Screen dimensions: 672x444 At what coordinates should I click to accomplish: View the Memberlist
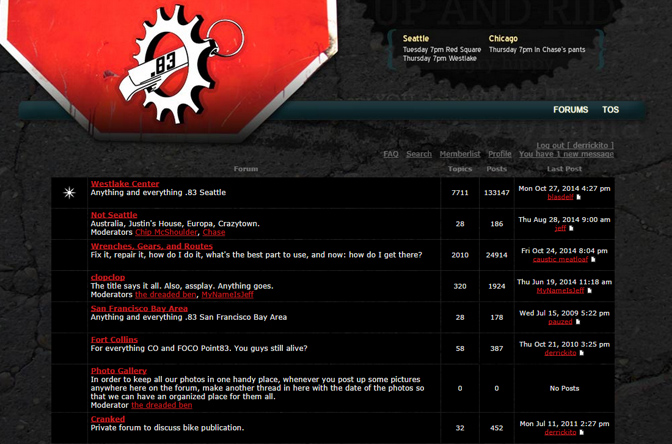[x=460, y=154]
